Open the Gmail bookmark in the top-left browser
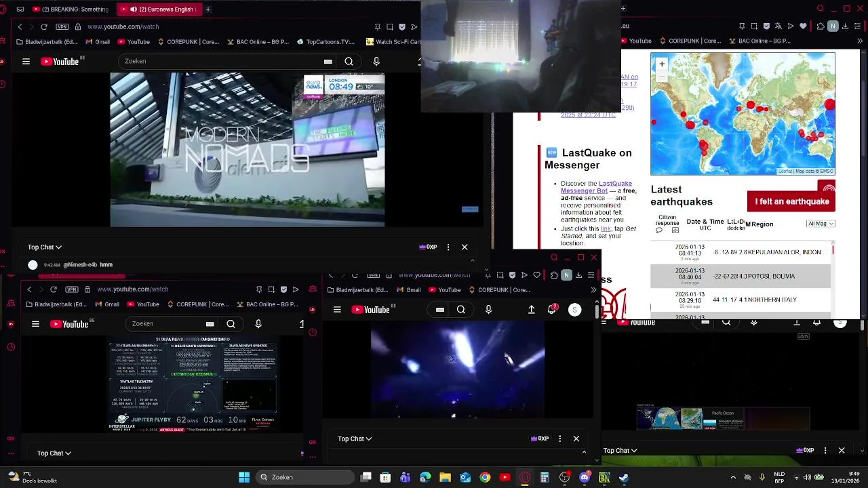Image resolution: width=868 pixels, height=488 pixels. 98,41
